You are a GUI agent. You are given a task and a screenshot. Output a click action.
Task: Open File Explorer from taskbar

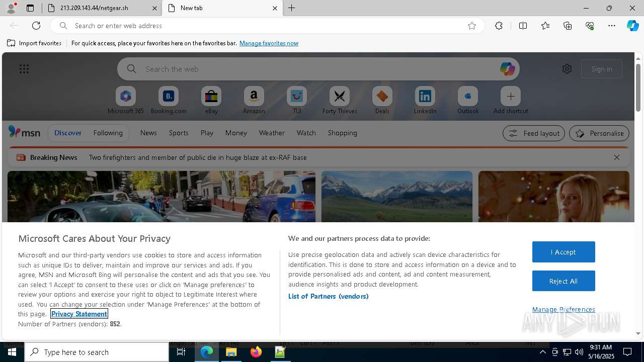coord(231,352)
